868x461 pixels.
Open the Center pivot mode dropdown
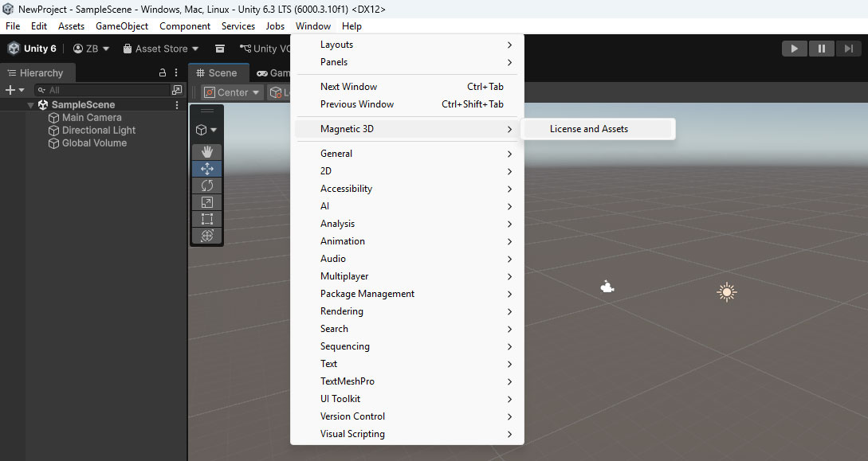point(231,92)
